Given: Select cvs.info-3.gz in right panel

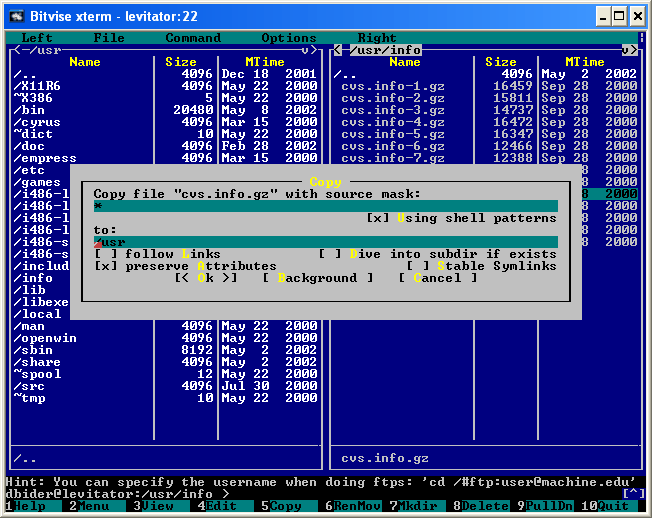Looking at the screenshot, I should (393, 110).
